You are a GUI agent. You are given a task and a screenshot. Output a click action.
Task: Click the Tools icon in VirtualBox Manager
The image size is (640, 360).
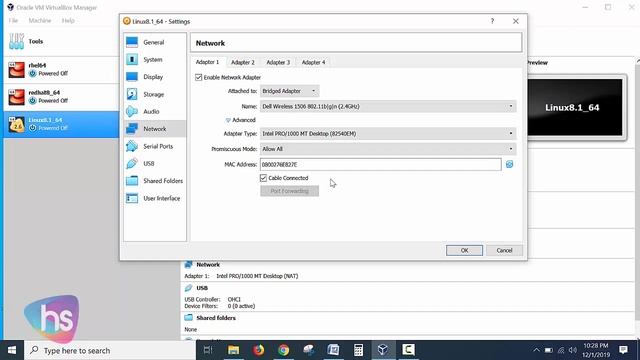tap(17, 41)
